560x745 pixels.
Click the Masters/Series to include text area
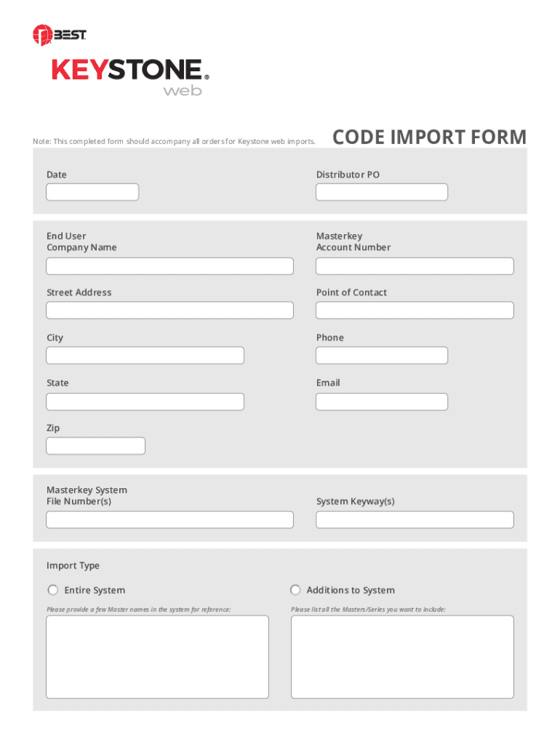click(x=402, y=657)
